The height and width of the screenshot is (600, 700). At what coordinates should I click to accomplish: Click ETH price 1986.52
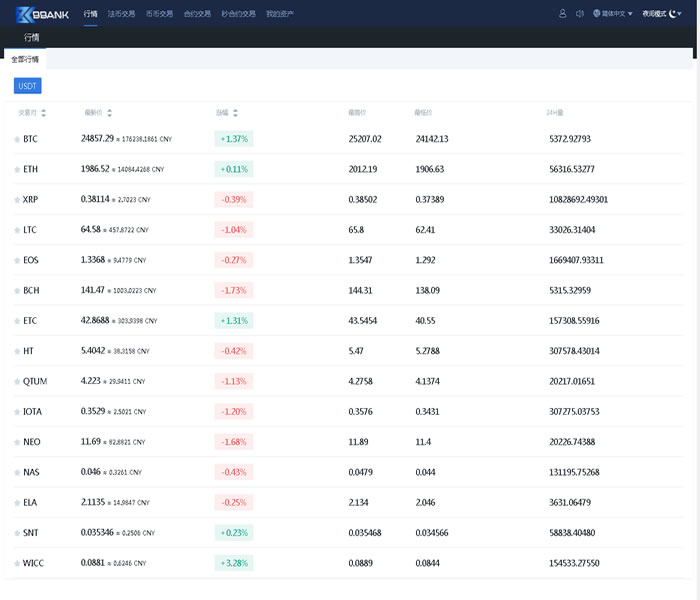[95, 169]
